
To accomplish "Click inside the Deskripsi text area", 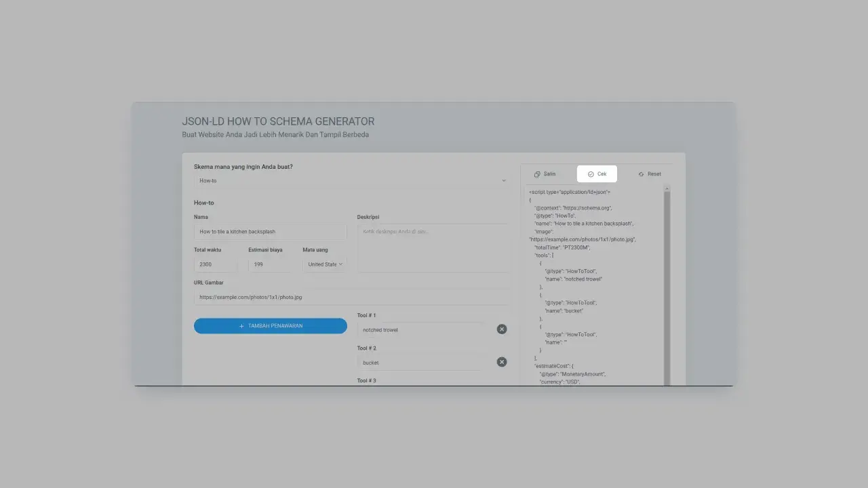I will [x=433, y=248].
